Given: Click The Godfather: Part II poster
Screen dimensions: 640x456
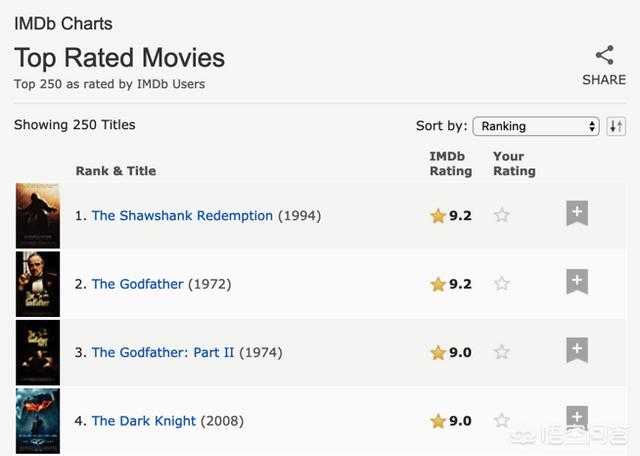Looking at the screenshot, I should pyautogui.click(x=38, y=352).
